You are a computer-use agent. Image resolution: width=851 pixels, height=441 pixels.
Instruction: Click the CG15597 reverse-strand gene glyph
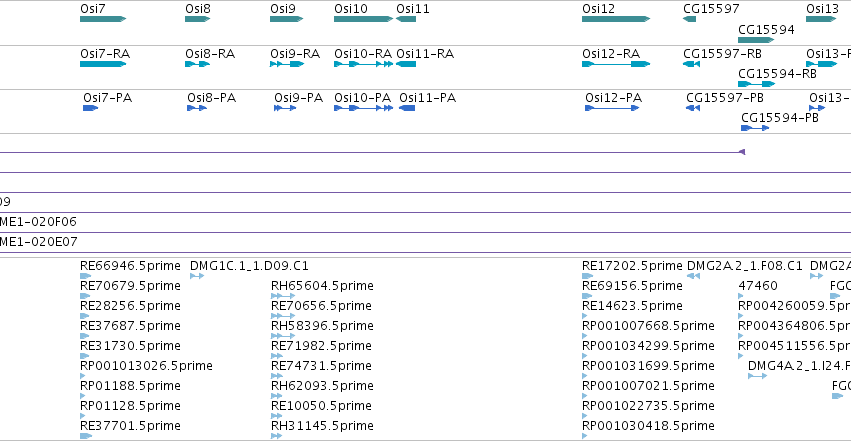pos(689,19)
